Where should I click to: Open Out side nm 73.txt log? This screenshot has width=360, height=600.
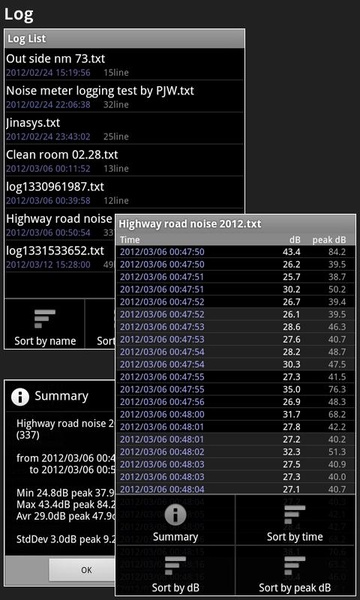tap(124, 64)
